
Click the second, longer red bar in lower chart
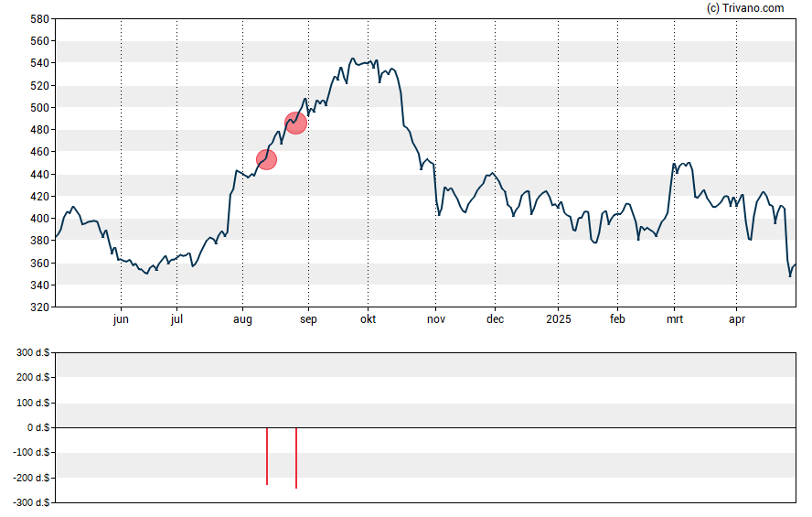(296, 458)
